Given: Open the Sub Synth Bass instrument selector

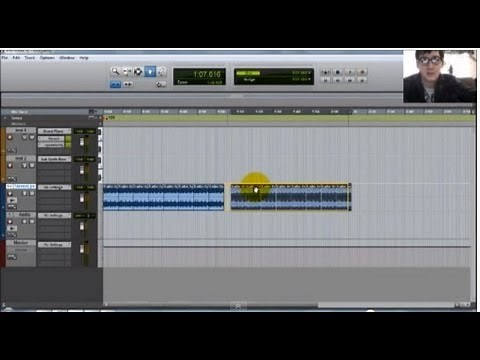Looking at the screenshot, I should 54,159.
